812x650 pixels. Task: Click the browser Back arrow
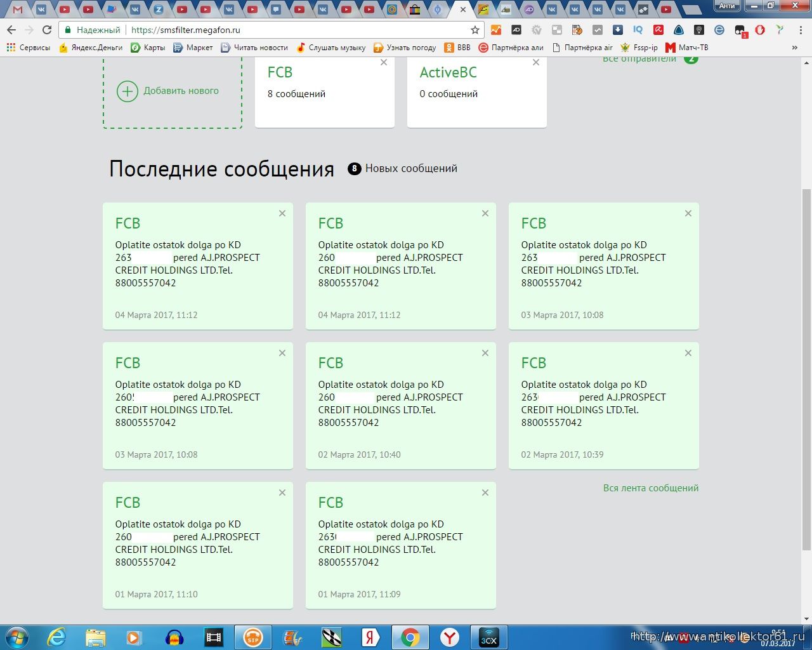(x=11, y=30)
